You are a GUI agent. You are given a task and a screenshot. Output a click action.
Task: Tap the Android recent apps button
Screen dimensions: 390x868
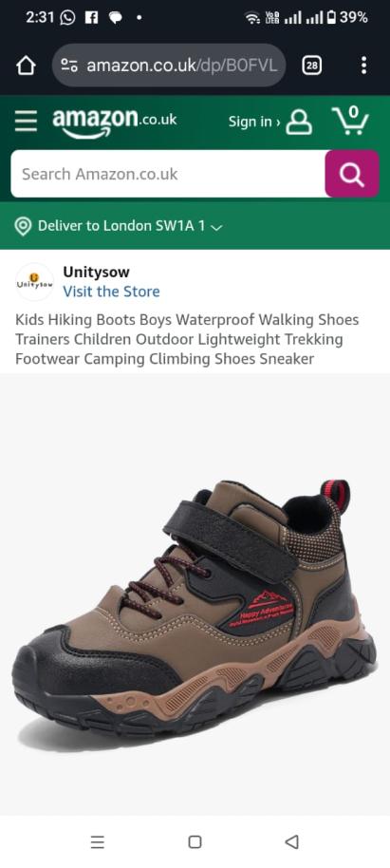(x=98, y=842)
